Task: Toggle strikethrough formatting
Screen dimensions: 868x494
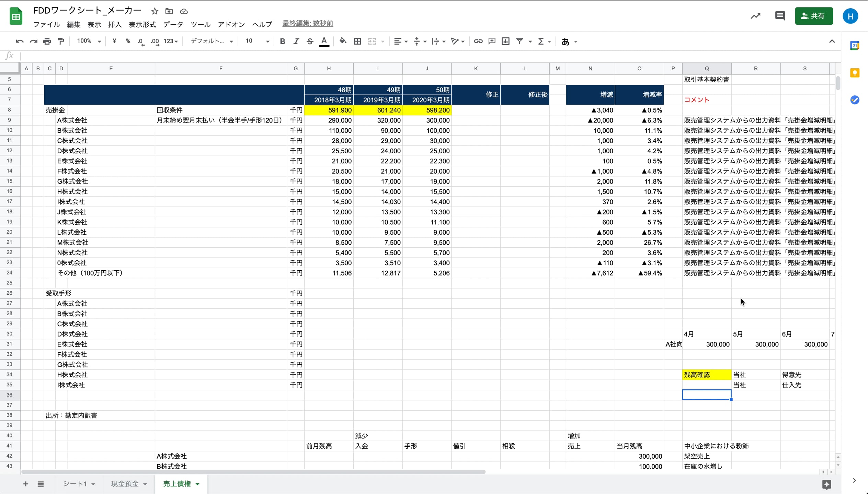Action: (x=310, y=42)
